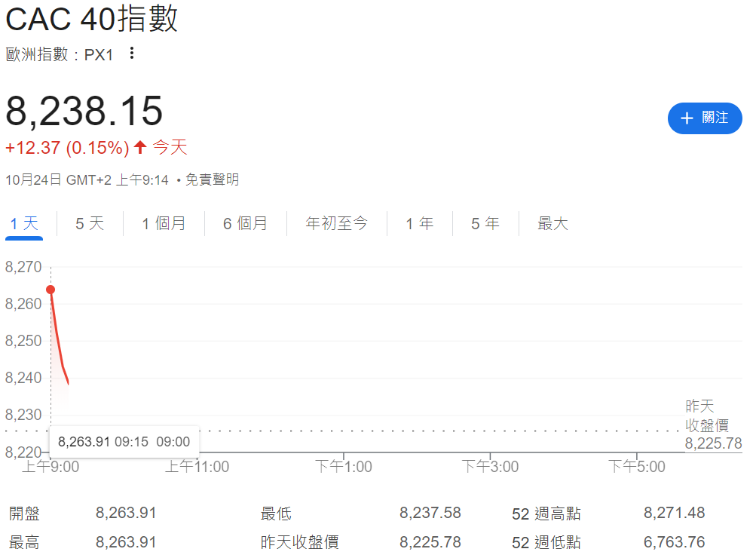This screenshot has height=555, width=756.
Task: Click the plus icon in 關注 button
Action: pos(687,118)
